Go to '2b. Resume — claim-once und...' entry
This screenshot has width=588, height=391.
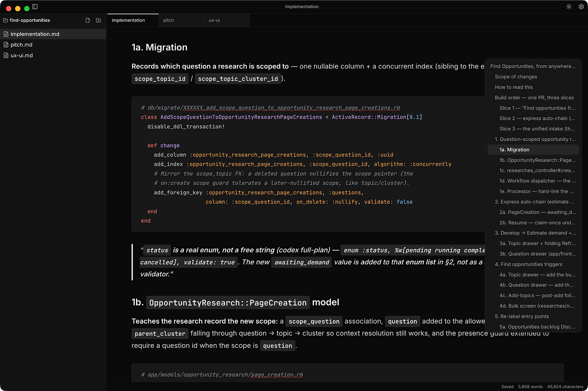[533, 223]
